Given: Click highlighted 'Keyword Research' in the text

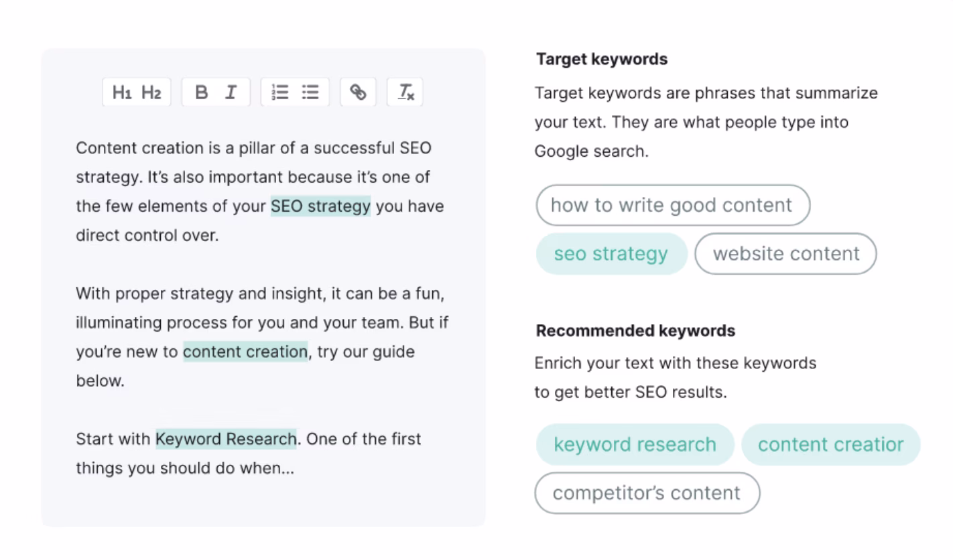Looking at the screenshot, I should coord(226,439).
